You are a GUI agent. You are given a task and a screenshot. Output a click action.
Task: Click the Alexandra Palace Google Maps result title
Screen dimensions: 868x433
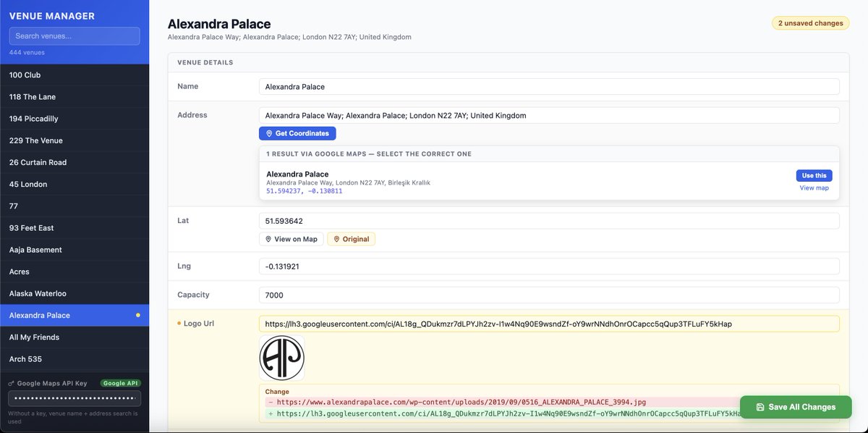(x=297, y=174)
